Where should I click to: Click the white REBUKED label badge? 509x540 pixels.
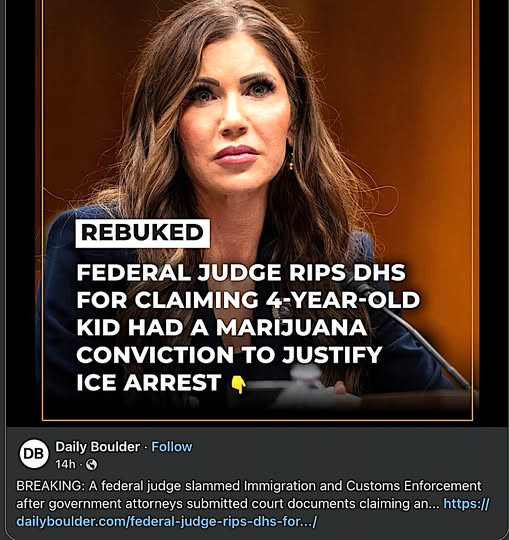143,233
